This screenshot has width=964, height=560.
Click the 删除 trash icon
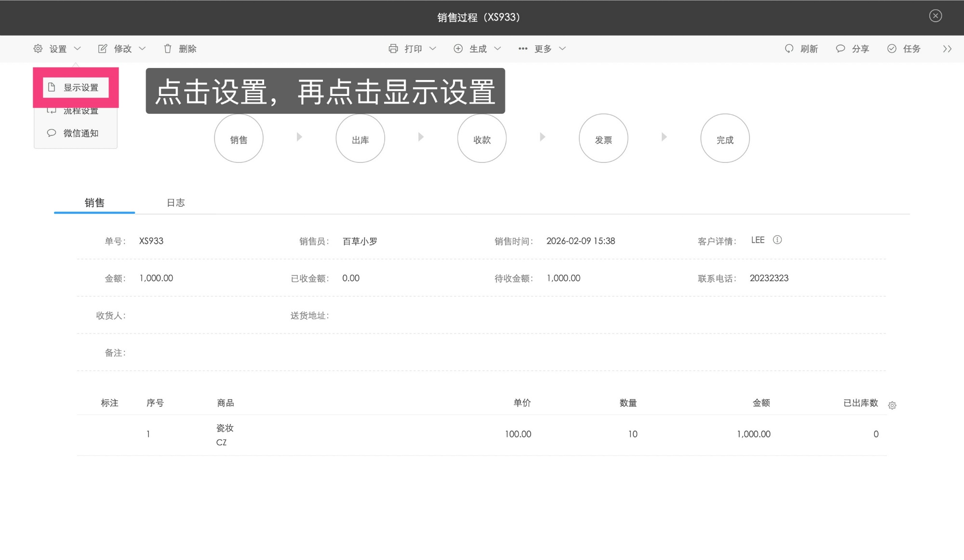pos(167,48)
